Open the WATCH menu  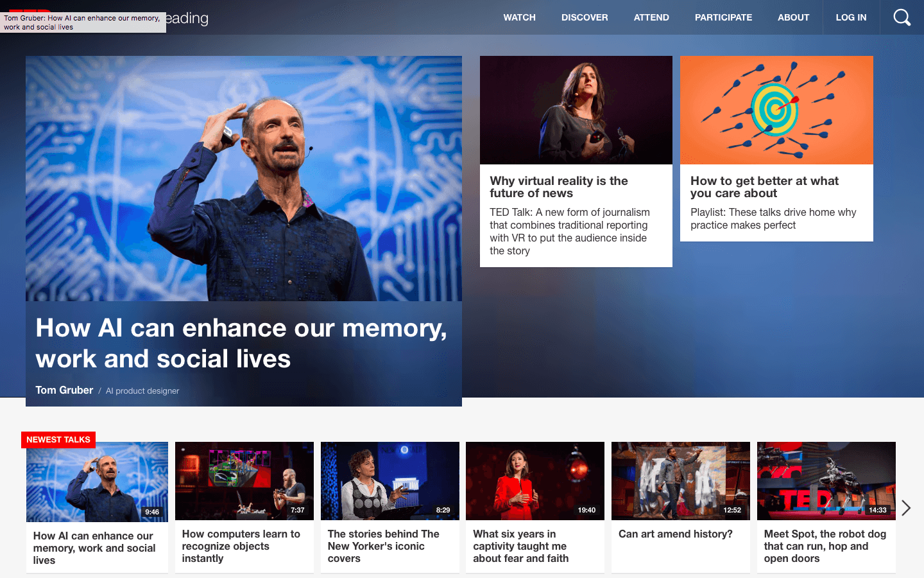pyautogui.click(x=519, y=17)
